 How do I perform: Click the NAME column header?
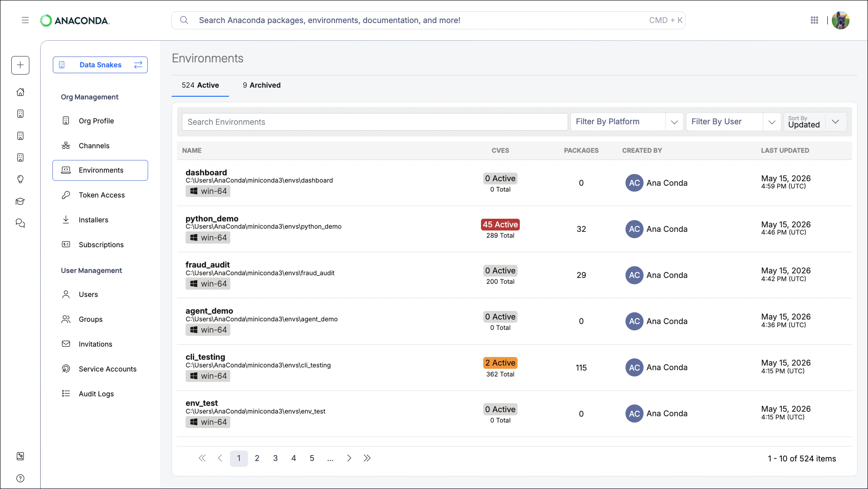tap(192, 150)
